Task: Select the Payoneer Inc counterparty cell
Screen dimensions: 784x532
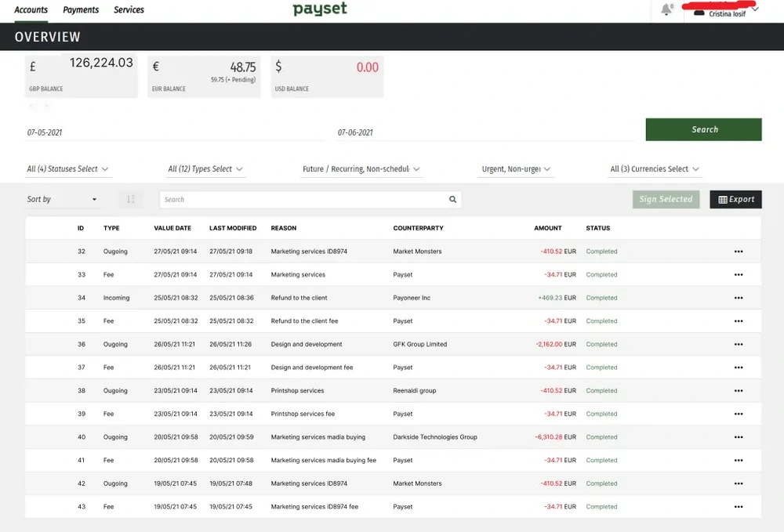Action: tap(412, 298)
